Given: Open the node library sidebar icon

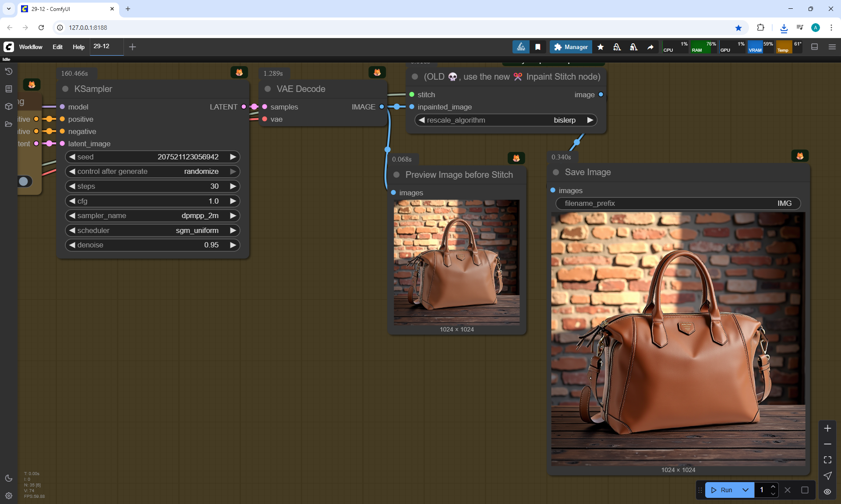Looking at the screenshot, I should pos(9,89).
